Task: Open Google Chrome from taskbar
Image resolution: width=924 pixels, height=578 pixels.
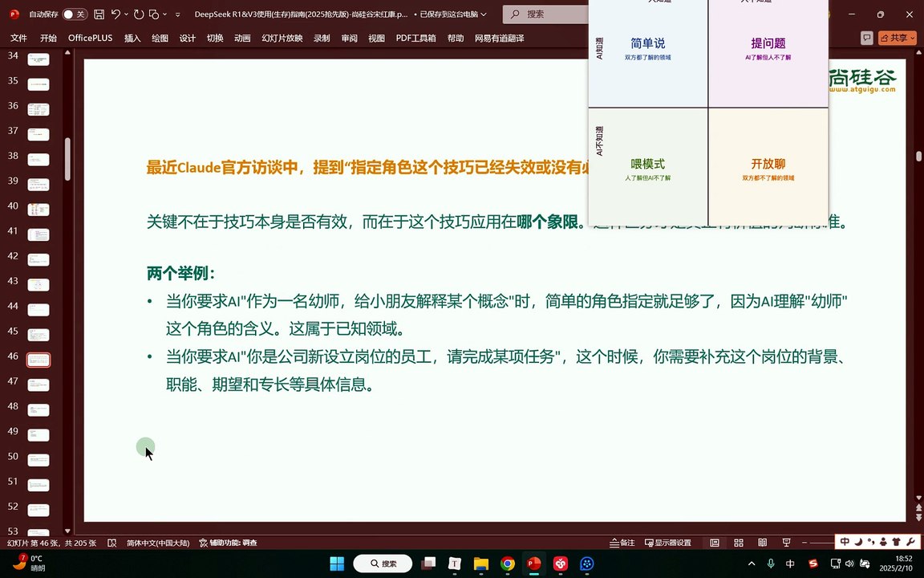Action: tap(508, 564)
